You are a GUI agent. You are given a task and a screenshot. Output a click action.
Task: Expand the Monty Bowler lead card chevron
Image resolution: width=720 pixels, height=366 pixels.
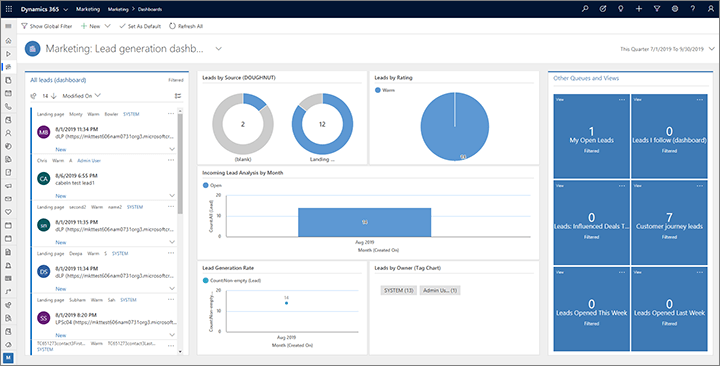[172, 149]
